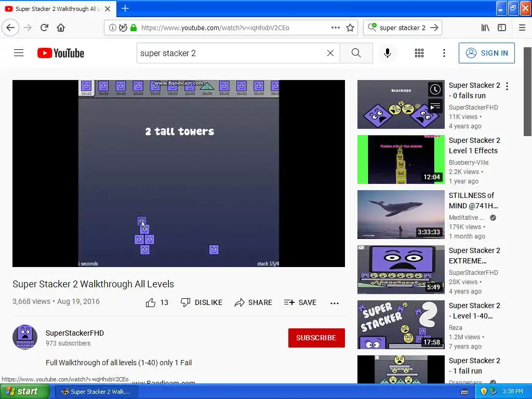Screen dimensions: 532x399
Task: Open Super Stacker 2 EXTREME... title link
Action: tap(474, 255)
